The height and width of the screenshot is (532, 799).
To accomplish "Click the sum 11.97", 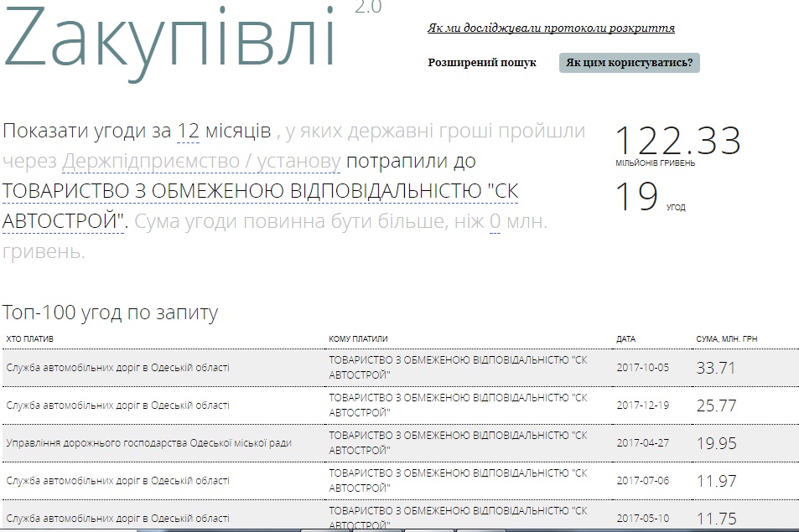I will click(x=716, y=481).
